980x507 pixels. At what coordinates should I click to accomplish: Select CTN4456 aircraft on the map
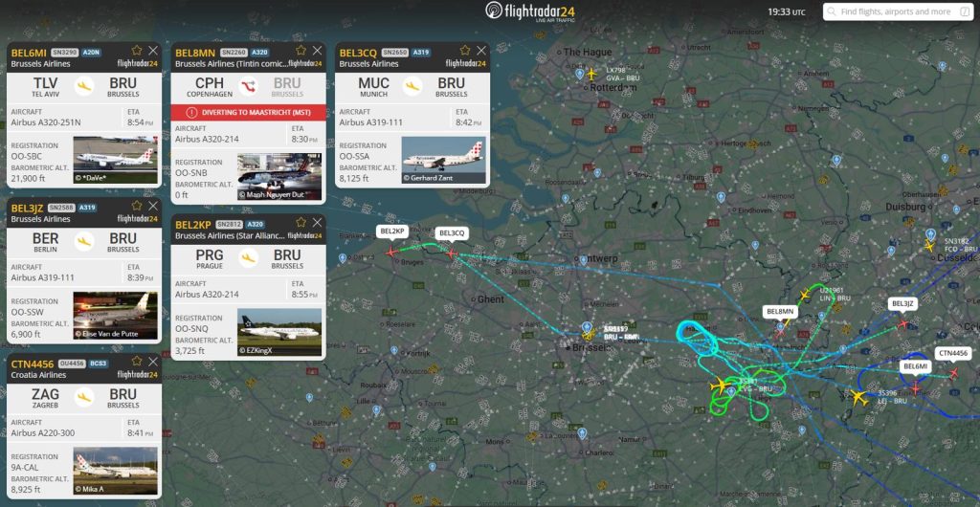click(954, 373)
